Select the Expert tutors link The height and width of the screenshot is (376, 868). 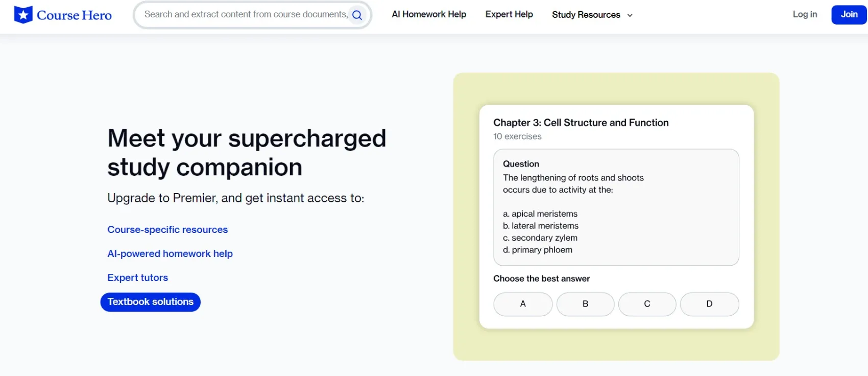[137, 277]
